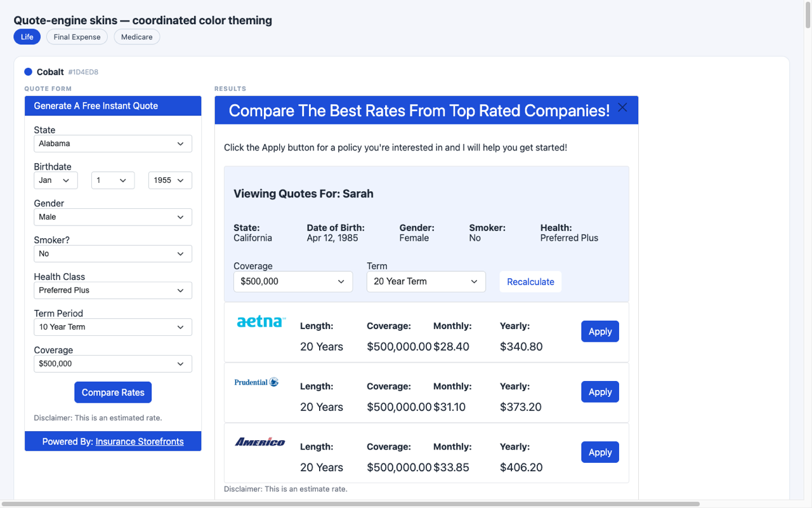812x508 pixels.
Task: Click the Aetna monthly rate $28.40
Action: click(451, 347)
